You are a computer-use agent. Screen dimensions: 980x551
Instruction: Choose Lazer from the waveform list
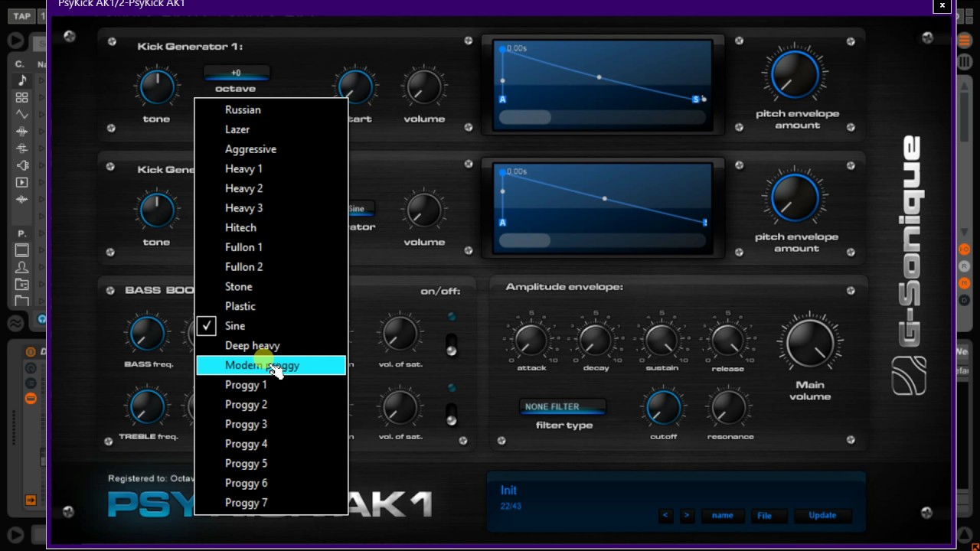(271, 129)
